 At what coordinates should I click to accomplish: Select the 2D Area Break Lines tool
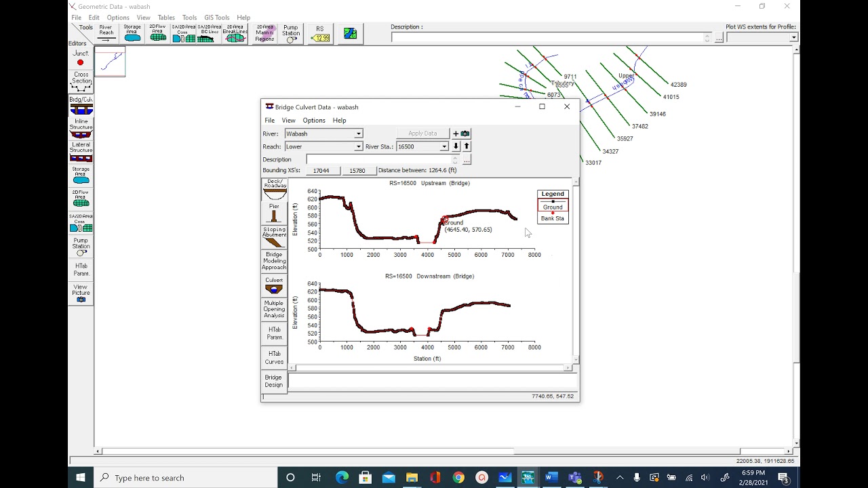tap(235, 33)
